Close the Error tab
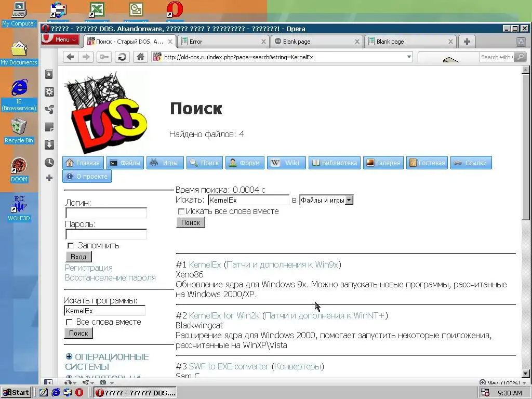This screenshot has height=399, width=532. click(263, 42)
